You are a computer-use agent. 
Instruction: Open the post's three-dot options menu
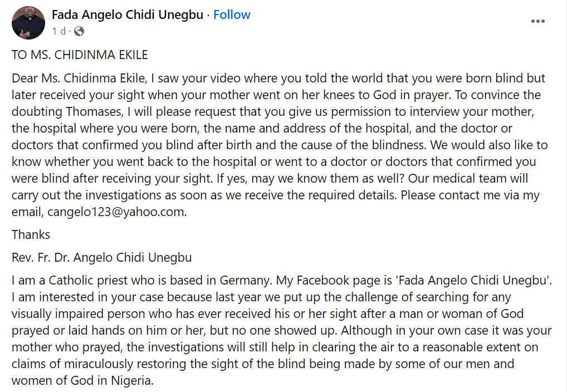[x=537, y=21]
